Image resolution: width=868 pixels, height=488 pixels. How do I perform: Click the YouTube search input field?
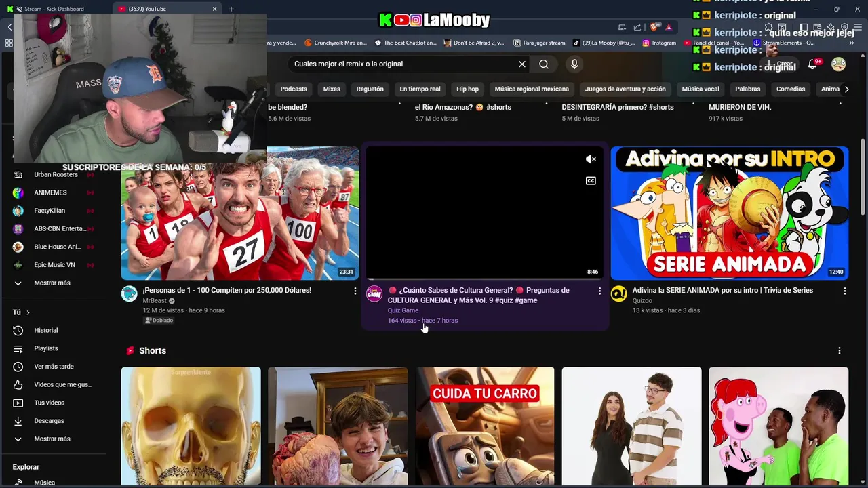403,64
